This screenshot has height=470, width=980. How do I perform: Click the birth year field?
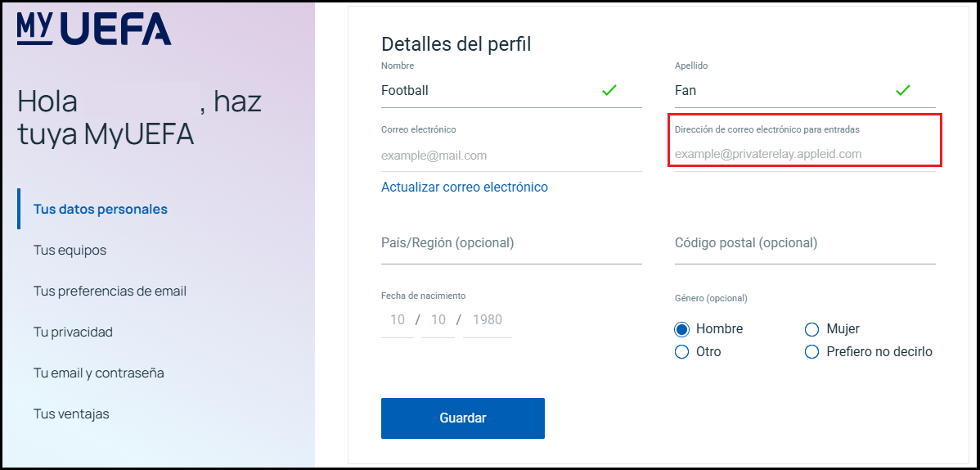tap(488, 320)
